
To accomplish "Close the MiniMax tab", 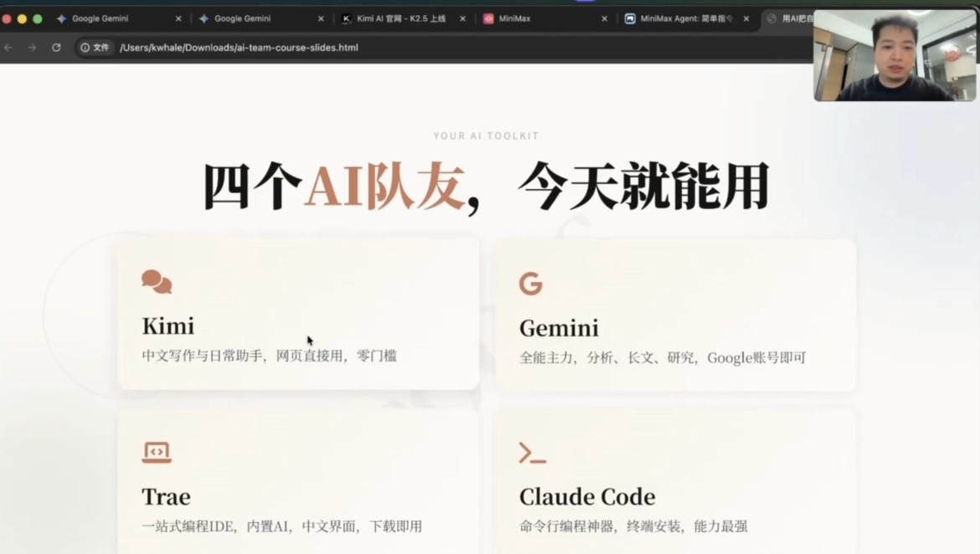I will (605, 18).
